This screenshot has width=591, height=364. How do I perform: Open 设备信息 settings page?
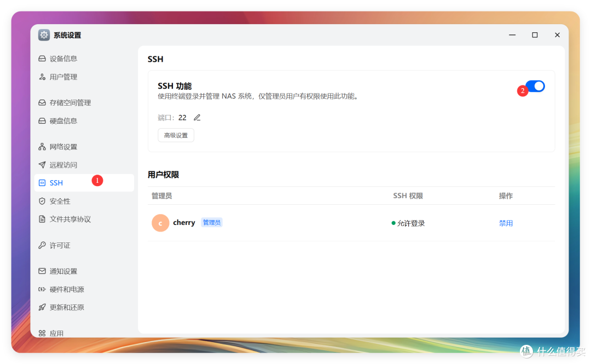84,59
